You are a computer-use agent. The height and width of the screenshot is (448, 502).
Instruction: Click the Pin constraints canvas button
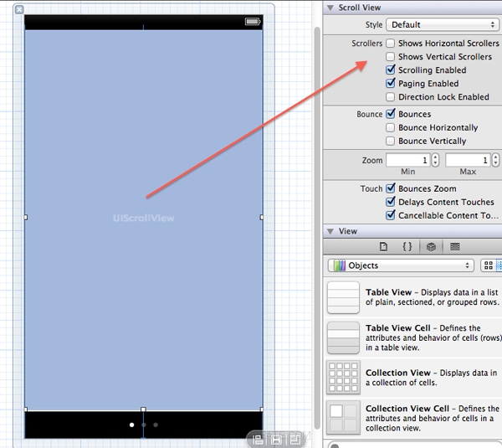click(x=276, y=440)
